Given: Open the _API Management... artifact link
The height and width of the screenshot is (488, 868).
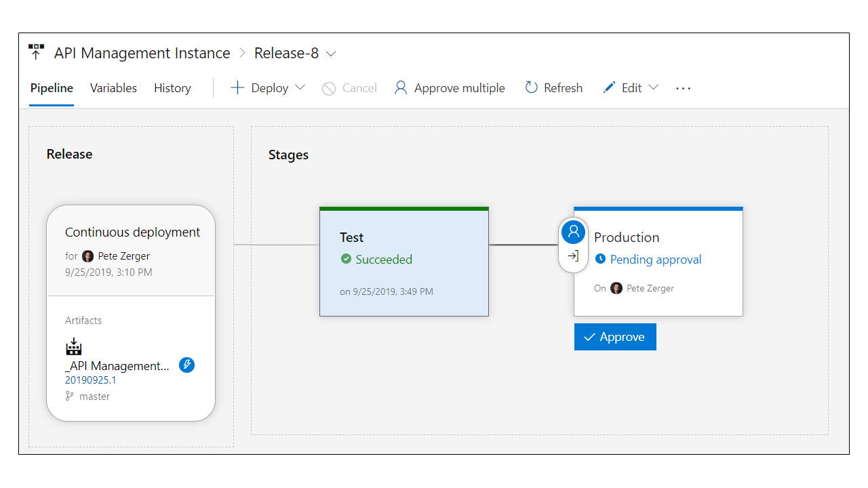Looking at the screenshot, I should pyautogui.click(x=117, y=366).
